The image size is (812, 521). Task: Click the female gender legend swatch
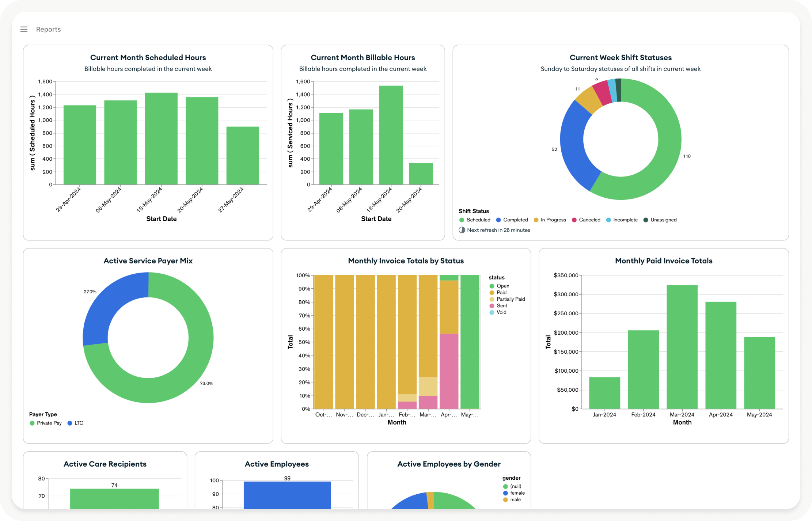pyautogui.click(x=506, y=493)
